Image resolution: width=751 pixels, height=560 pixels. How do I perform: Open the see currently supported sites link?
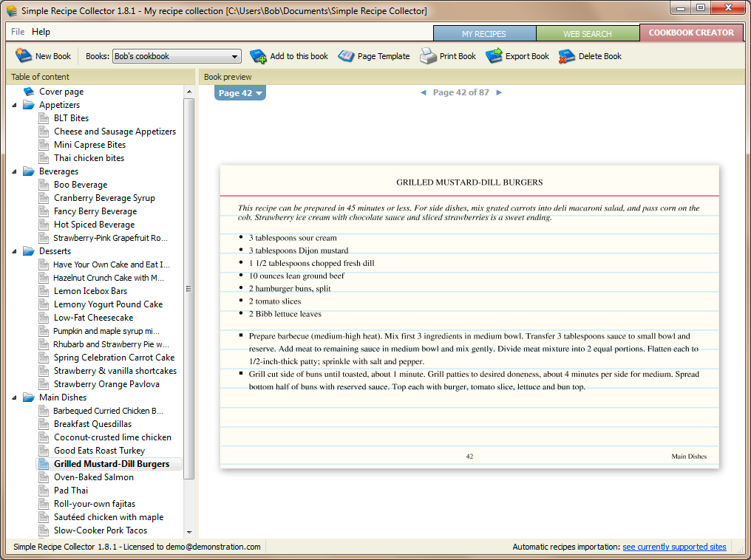[674, 547]
